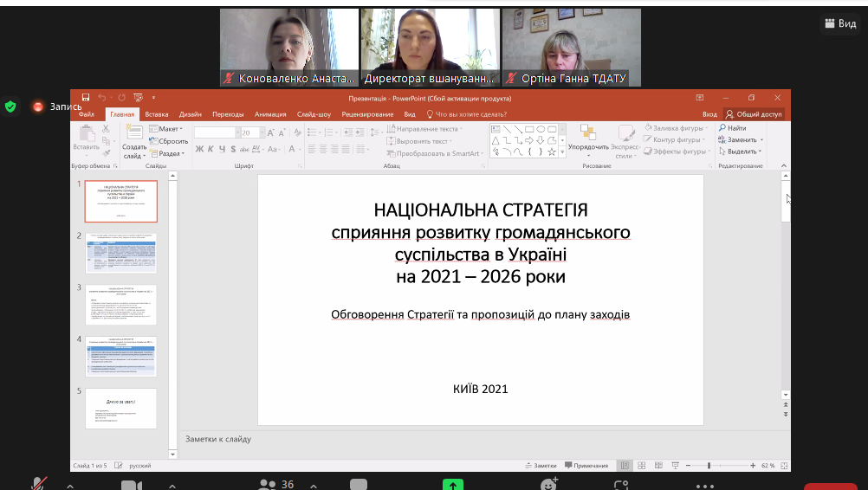Viewport: 868px width, 490px height.
Task: Unmute the Zoom microphone
Action: pos(39,485)
